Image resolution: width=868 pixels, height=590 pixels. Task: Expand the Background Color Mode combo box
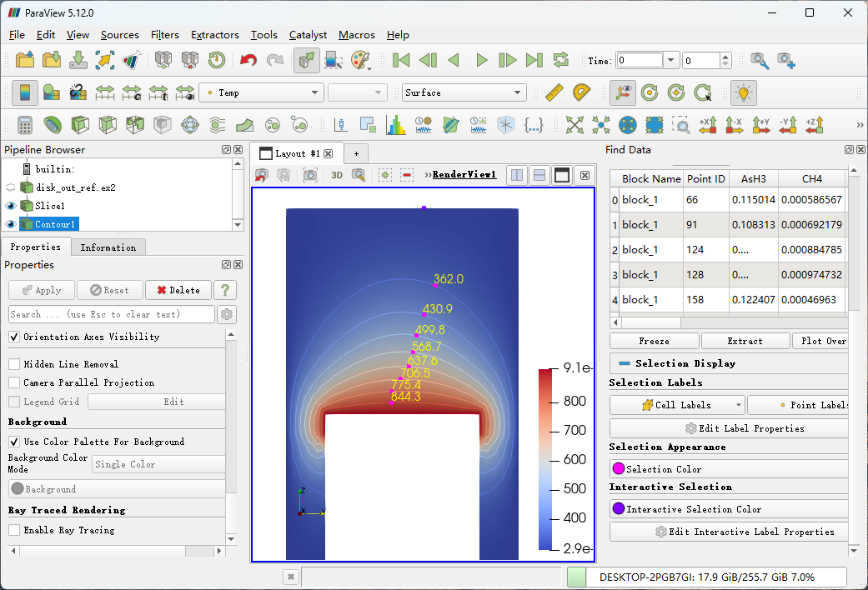point(158,464)
